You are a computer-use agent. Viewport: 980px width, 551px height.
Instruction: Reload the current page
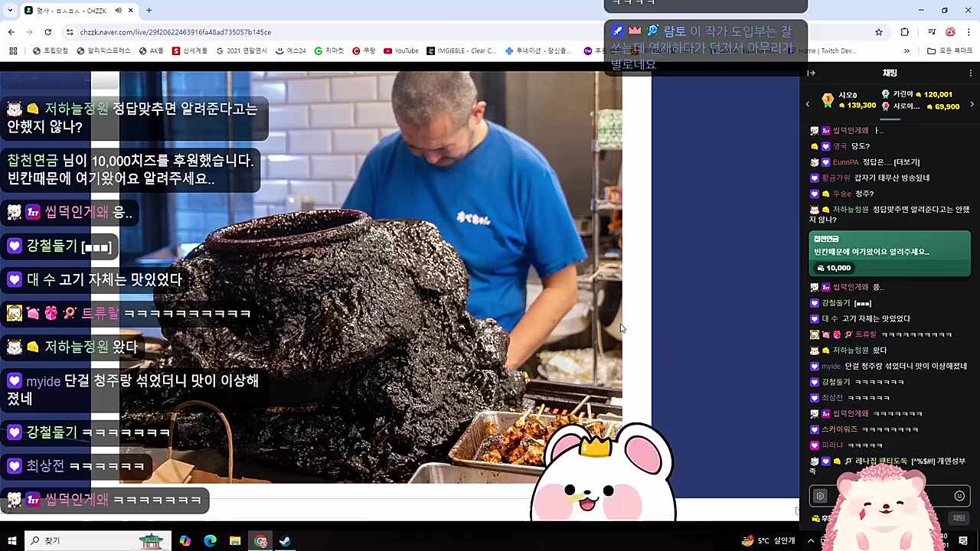[48, 32]
